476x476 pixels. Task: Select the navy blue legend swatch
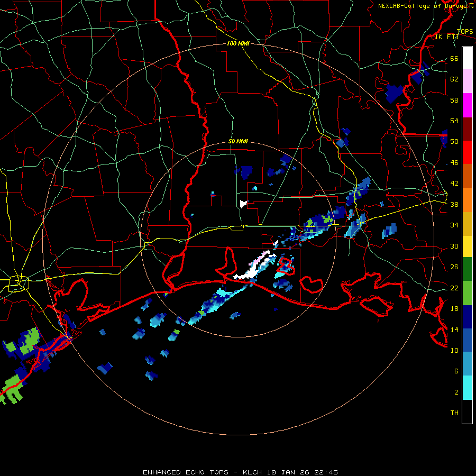pos(467,317)
